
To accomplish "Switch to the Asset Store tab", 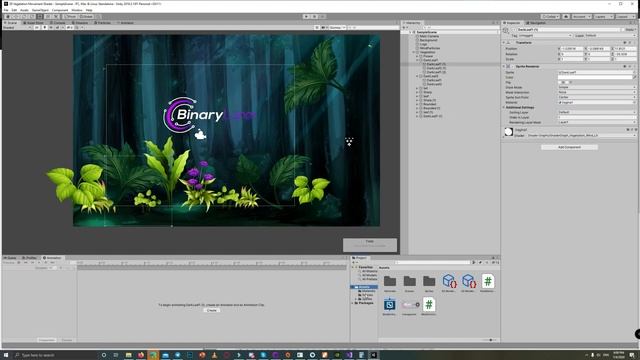I will 34,23.
